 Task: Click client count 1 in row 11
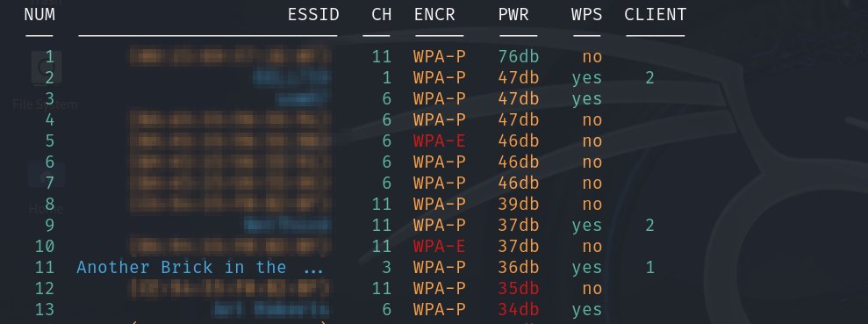coord(649,268)
